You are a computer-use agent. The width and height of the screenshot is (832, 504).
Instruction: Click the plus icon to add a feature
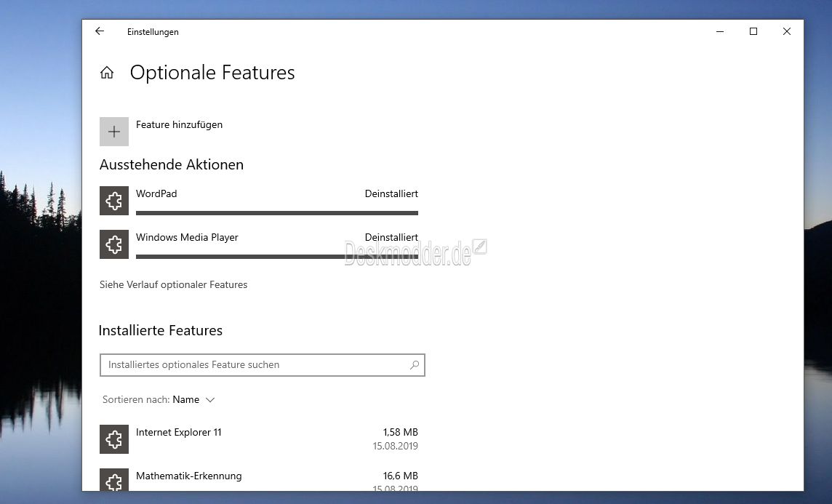point(114,132)
